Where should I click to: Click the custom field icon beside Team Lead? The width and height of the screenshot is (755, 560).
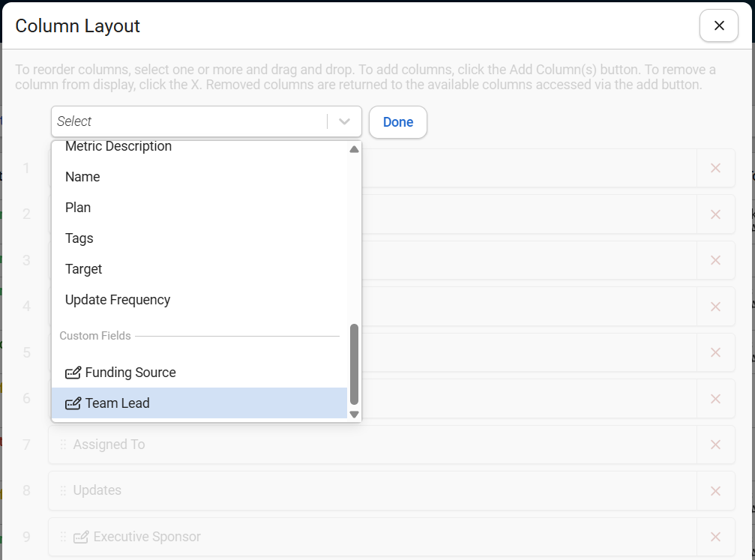coord(73,403)
